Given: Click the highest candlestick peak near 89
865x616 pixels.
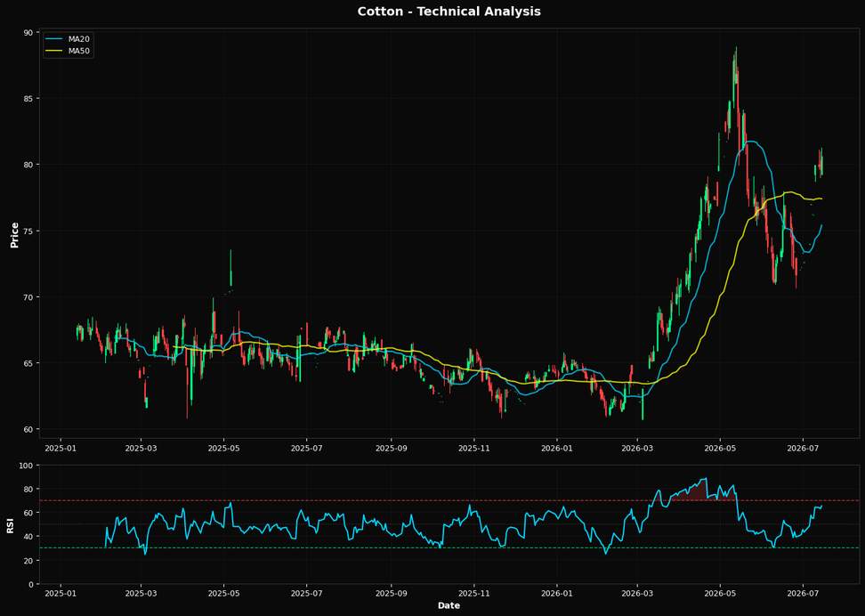Looking at the screenshot, I should [735, 66].
